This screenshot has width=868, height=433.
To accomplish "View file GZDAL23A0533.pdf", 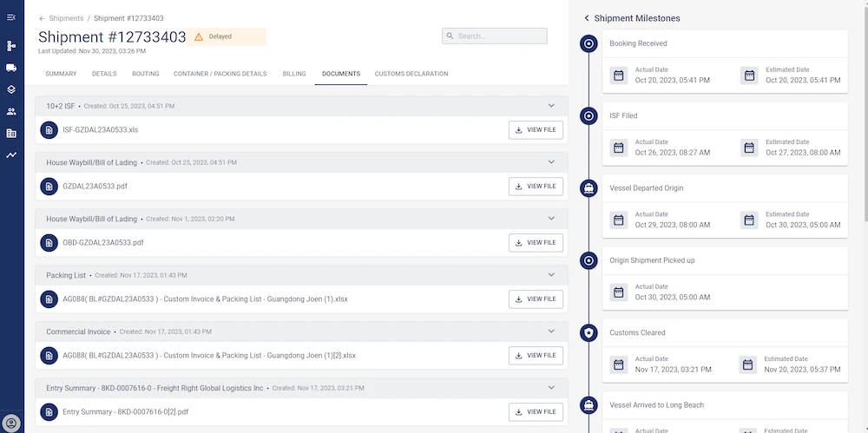I will point(536,187).
